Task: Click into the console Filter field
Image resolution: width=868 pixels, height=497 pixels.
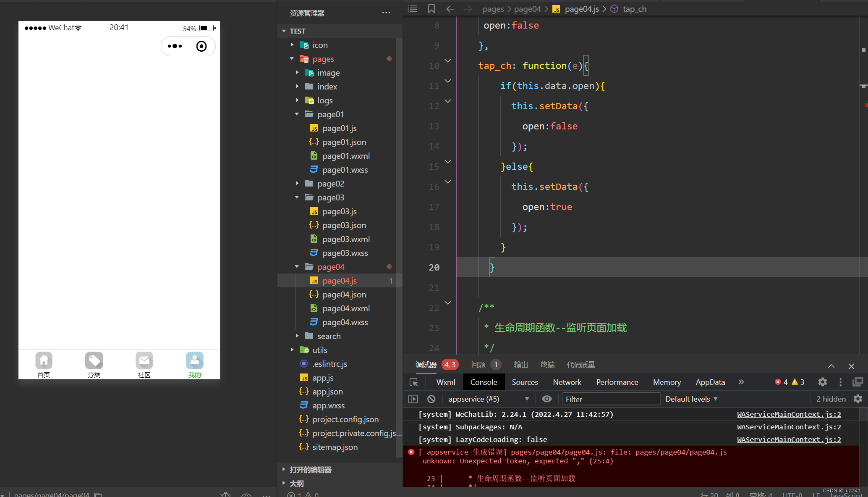Action: (x=611, y=399)
